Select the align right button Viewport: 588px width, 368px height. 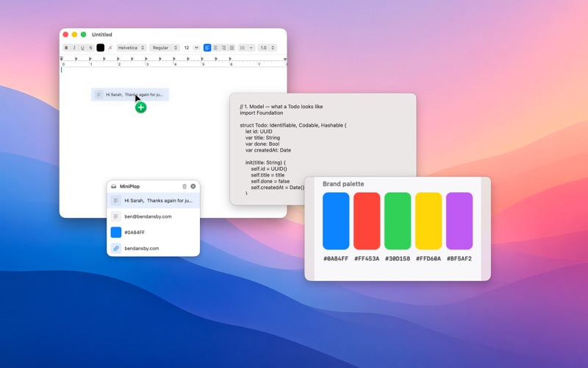pos(223,48)
